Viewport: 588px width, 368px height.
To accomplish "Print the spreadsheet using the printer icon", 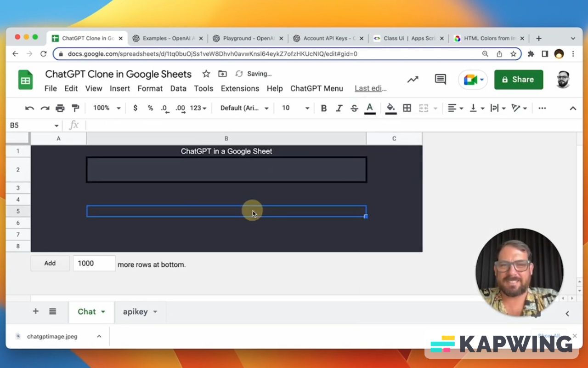I will pos(60,108).
